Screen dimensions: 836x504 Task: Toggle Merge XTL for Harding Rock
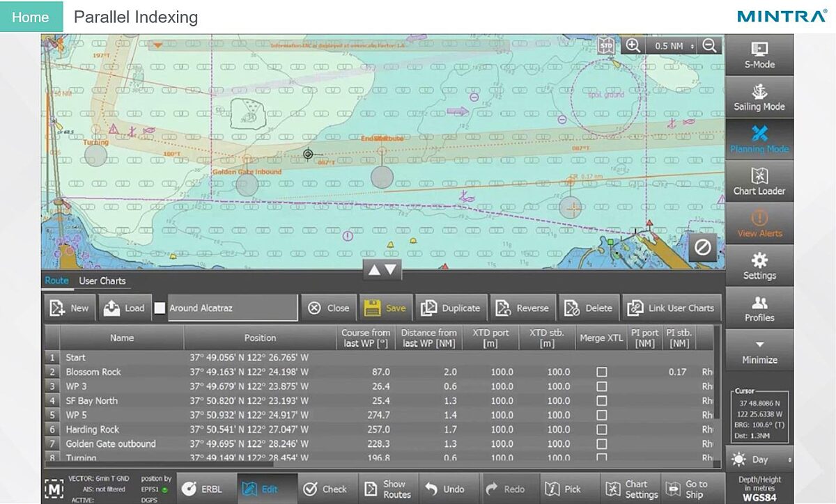click(601, 430)
